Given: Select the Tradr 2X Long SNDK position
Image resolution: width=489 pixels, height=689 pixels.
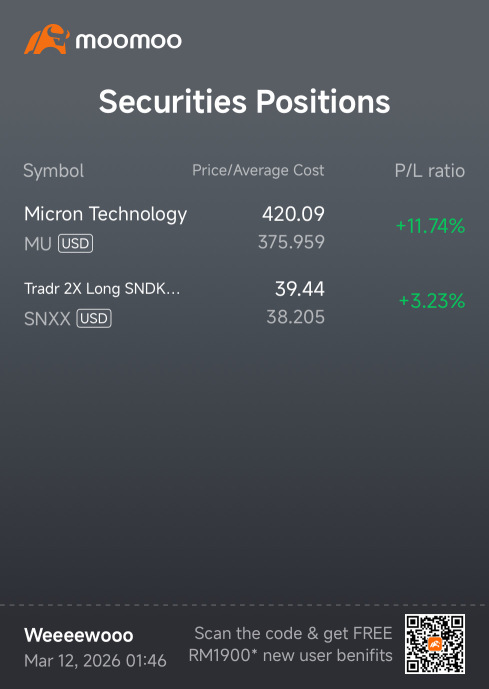Looking at the screenshot, I should click(244, 303).
